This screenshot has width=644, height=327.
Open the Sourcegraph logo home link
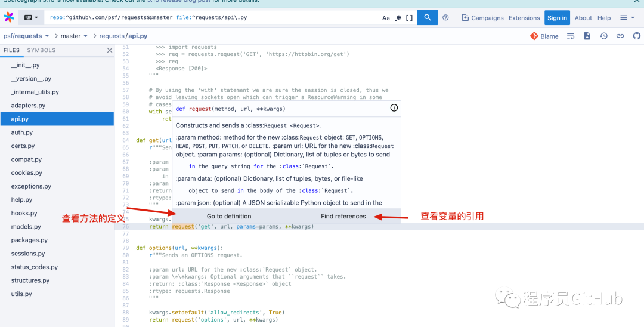tap(8, 17)
